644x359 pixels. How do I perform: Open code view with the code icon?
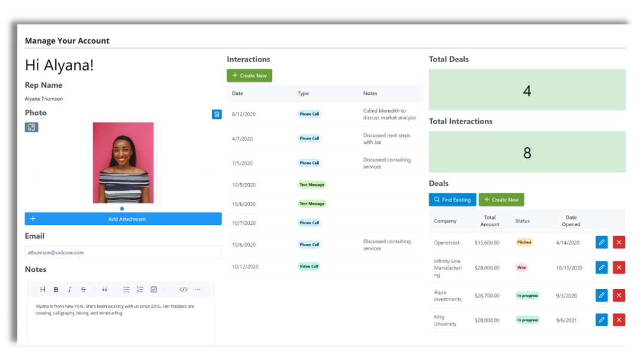click(183, 289)
